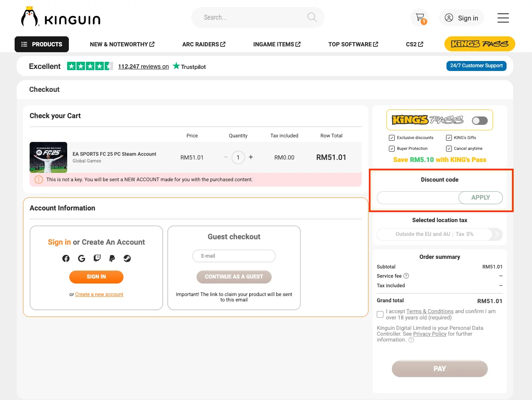Viewport: 532px width, 400px height.
Task: Click the EA SPORTS FC 25 product thumbnail
Action: [48, 157]
